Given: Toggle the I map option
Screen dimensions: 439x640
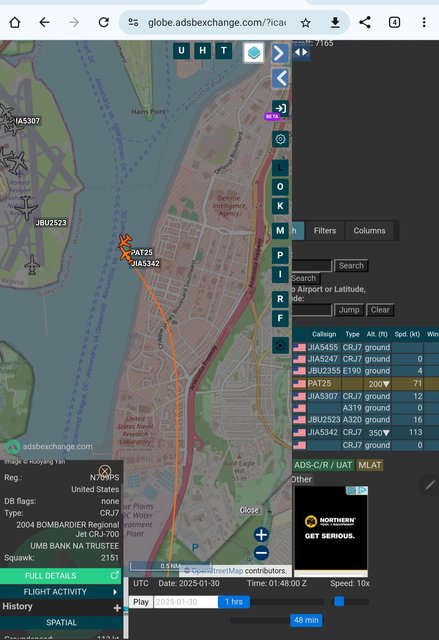Looking at the screenshot, I should click(x=280, y=274).
